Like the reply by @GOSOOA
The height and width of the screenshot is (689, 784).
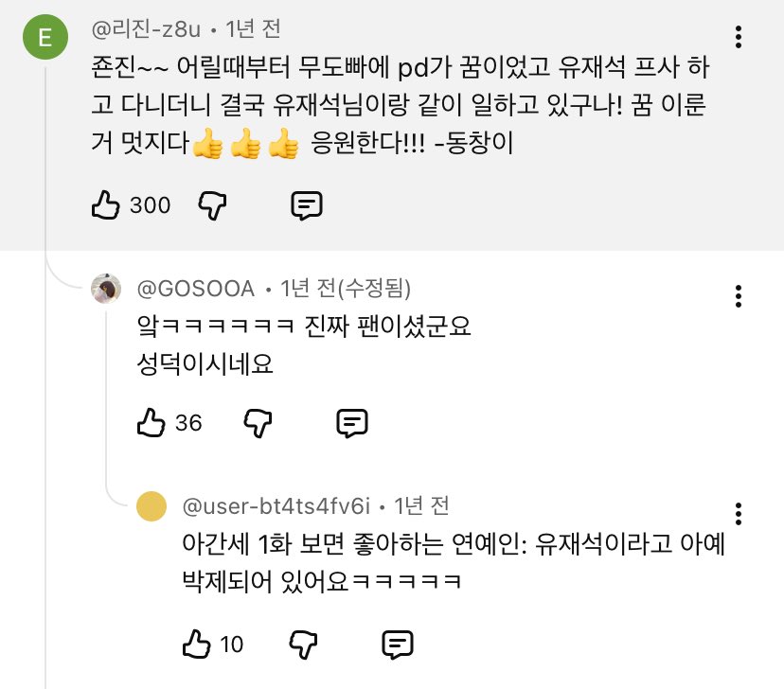tap(151, 422)
